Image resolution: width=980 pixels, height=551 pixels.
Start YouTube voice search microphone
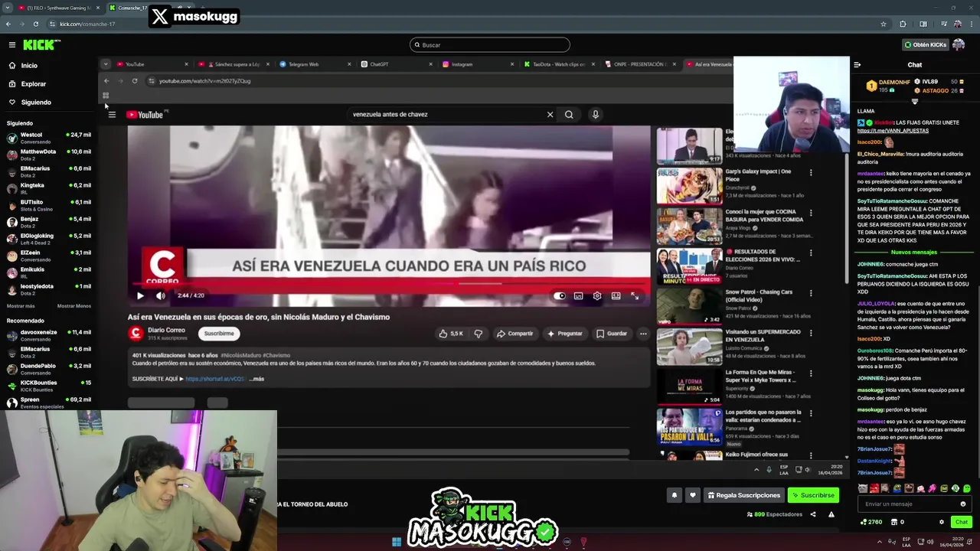pyautogui.click(x=596, y=115)
